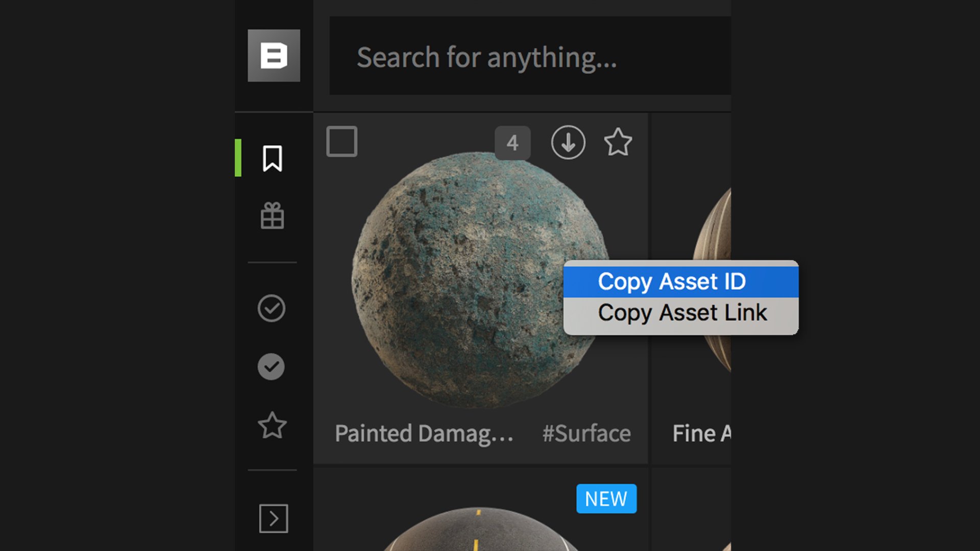Click the 4 count badge
This screenshot has height=551, width=980.
pyautogui.click(x=512, y=143)
